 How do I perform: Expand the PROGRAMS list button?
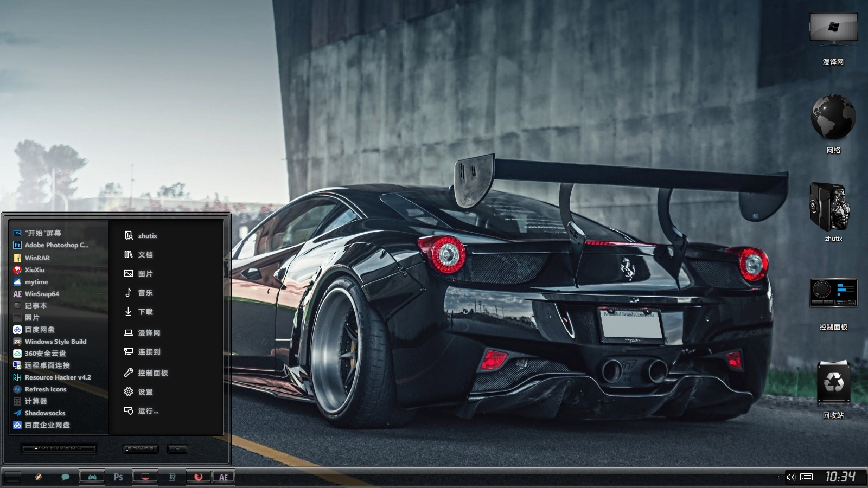click(59, 448)
